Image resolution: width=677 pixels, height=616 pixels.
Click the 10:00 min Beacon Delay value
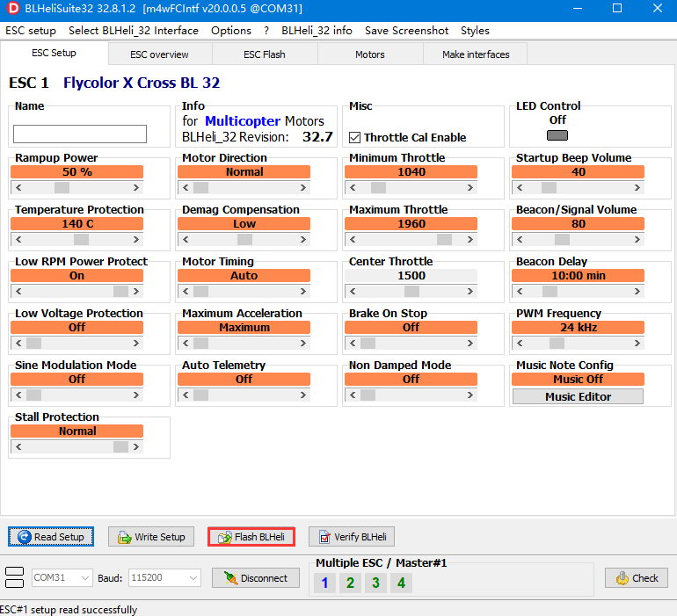pyautogui.click(x=578, y=276)
